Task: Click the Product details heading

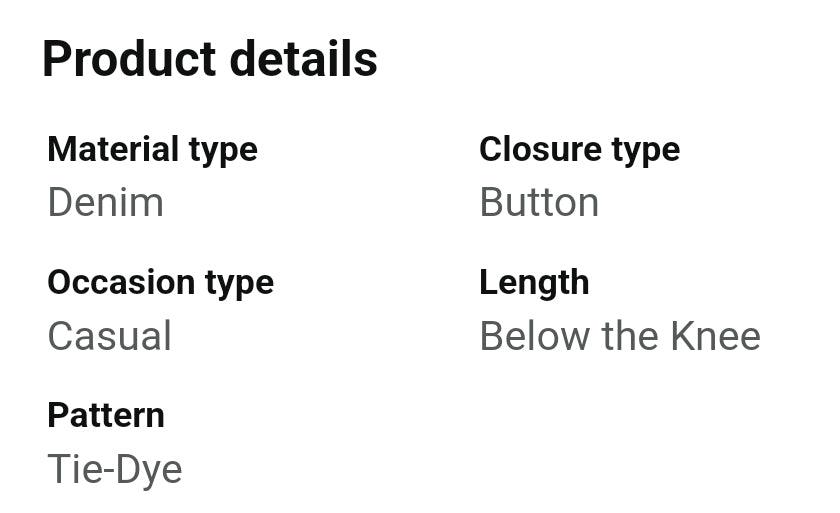Action: point(210,60)
